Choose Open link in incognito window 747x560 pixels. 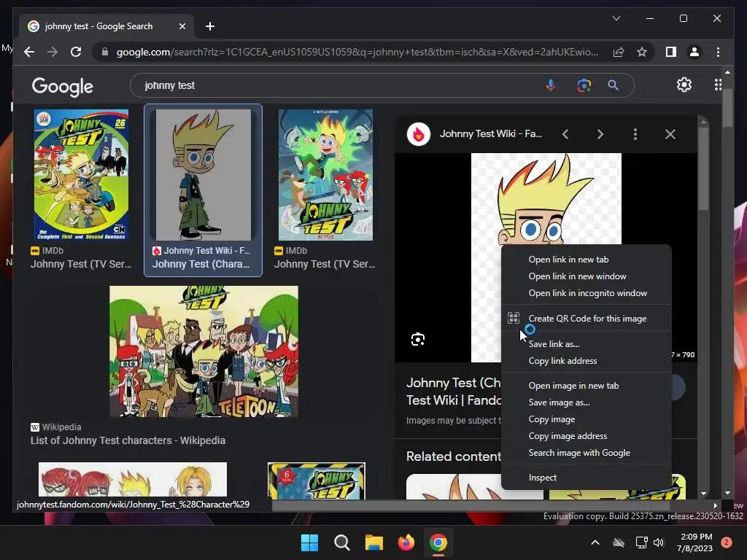(587, 293)
